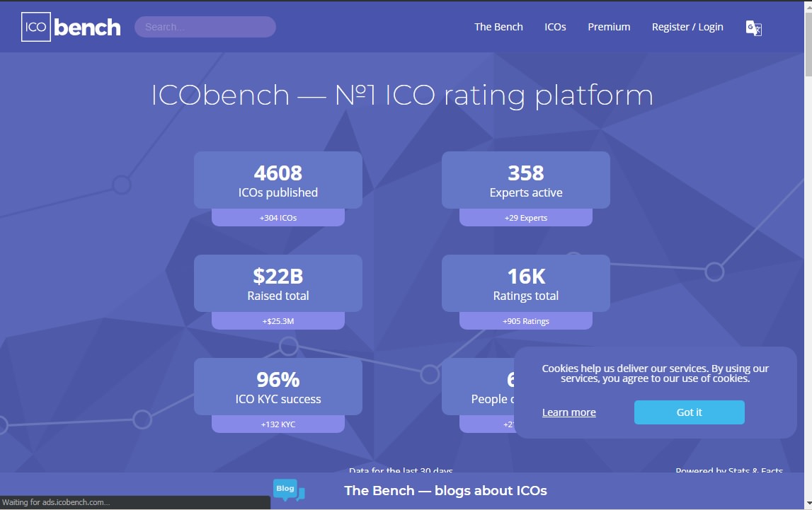The height and width of the screenshot is (510, 812).
Task: Go to the Premium page
Action: tap(609, 27)
